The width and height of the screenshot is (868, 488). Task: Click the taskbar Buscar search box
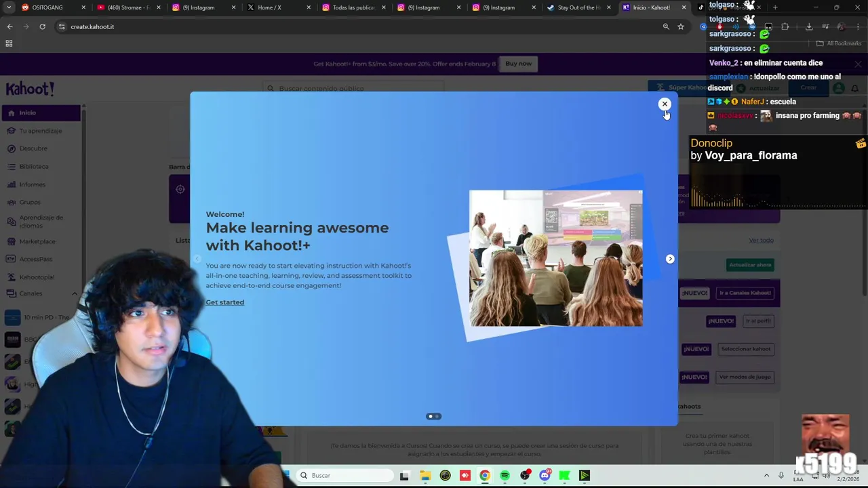click(346, 475)
